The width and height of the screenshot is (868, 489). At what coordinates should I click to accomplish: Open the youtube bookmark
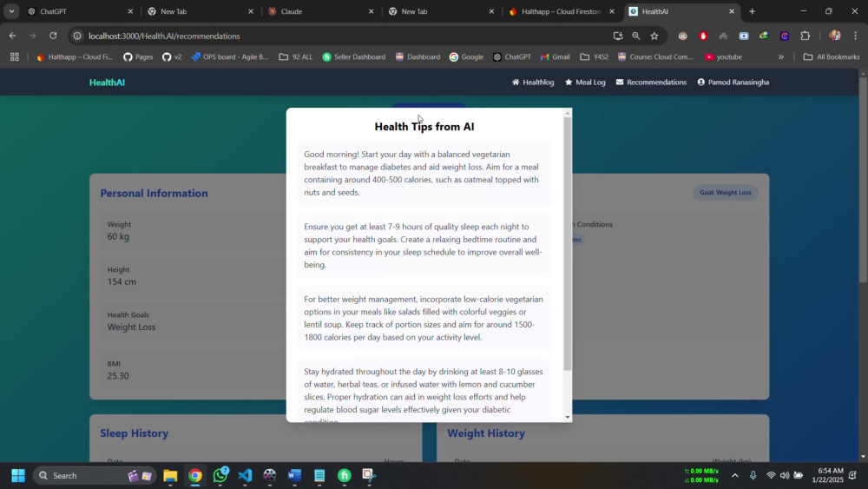point(724,57)
